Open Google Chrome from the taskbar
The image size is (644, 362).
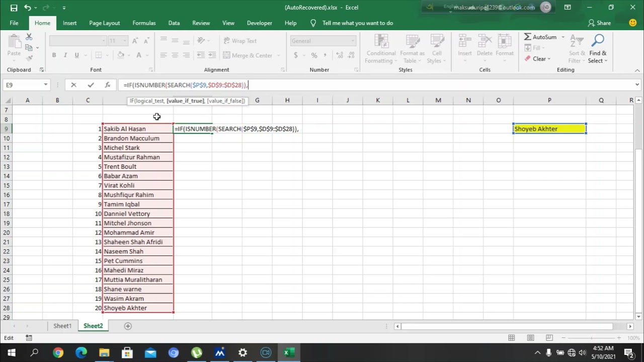pyautogui.click(x=58, y=353)
